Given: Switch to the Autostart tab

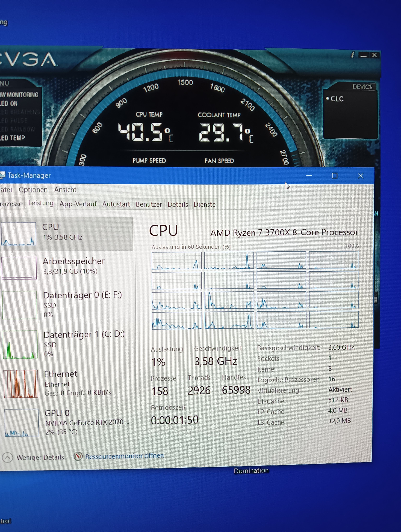Looking at the screenshot, I should point(116,204).
